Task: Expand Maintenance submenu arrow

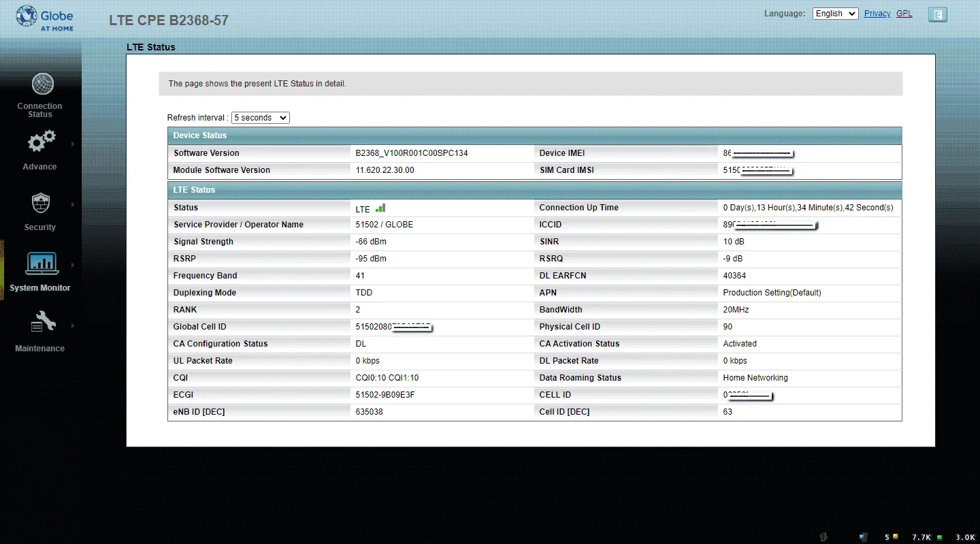Action: tap(73, 325)
